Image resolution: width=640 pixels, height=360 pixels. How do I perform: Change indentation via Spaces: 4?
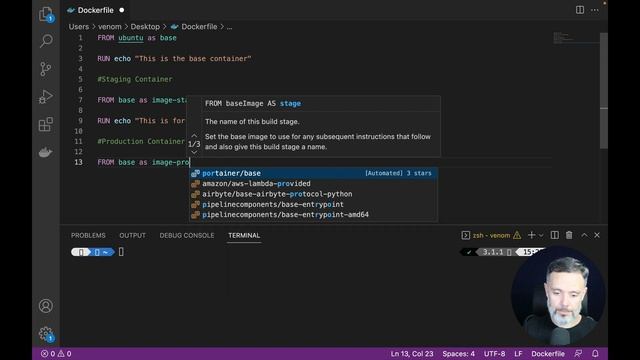tap(458, 354)
